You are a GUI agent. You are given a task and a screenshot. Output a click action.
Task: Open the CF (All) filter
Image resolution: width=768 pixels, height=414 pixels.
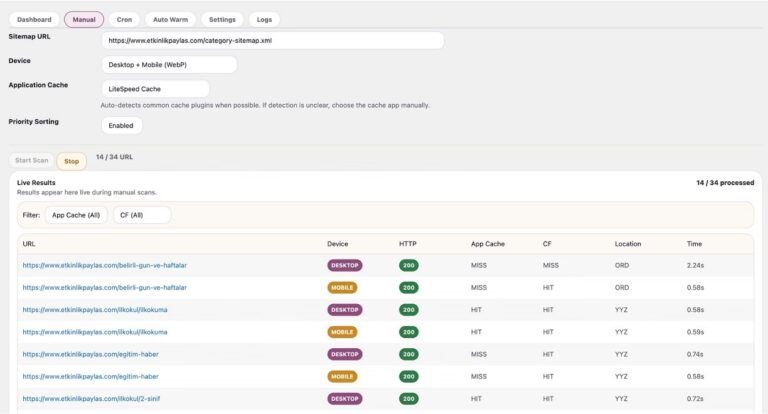[x=142, y=215]
